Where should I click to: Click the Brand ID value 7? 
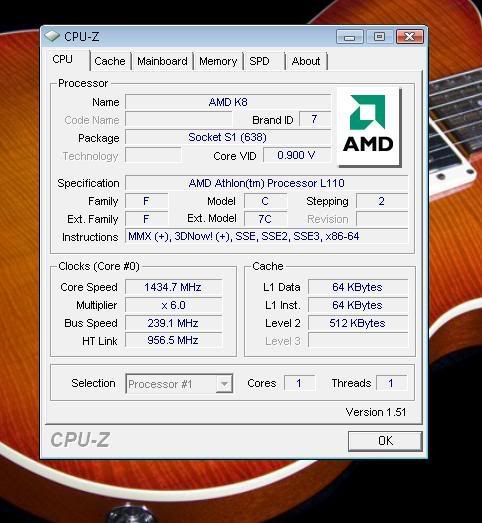(315, 119)
